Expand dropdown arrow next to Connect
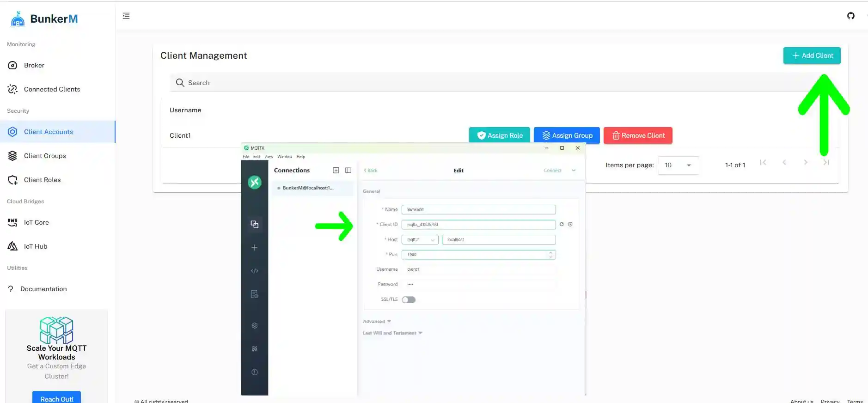This screenshot has width=868, height=403. [574, 171]
